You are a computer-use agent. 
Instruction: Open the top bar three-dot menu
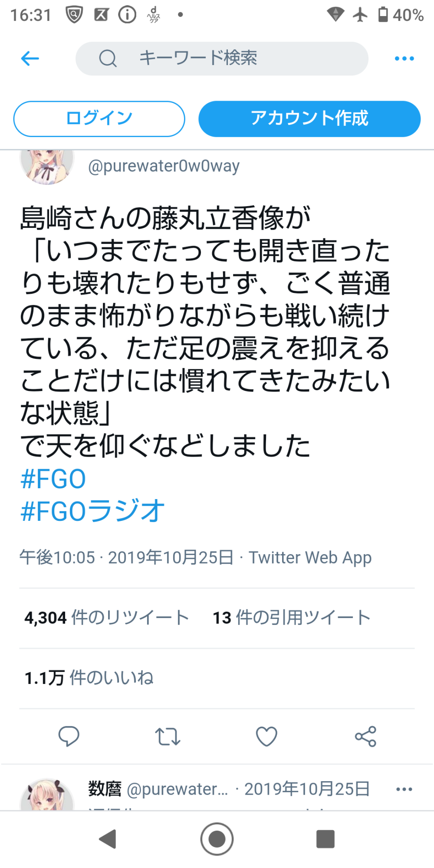pyautogui.click(x=404, y=59)
